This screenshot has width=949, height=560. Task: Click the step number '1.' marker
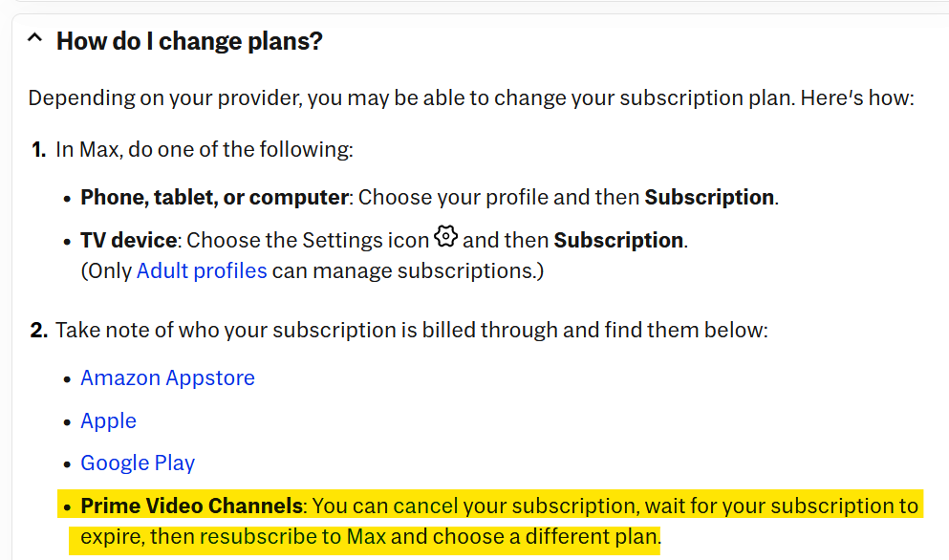coord(38,149)
